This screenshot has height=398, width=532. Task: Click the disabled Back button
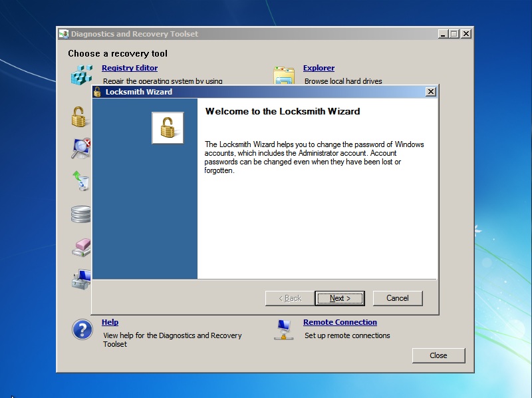coord(290,298)
